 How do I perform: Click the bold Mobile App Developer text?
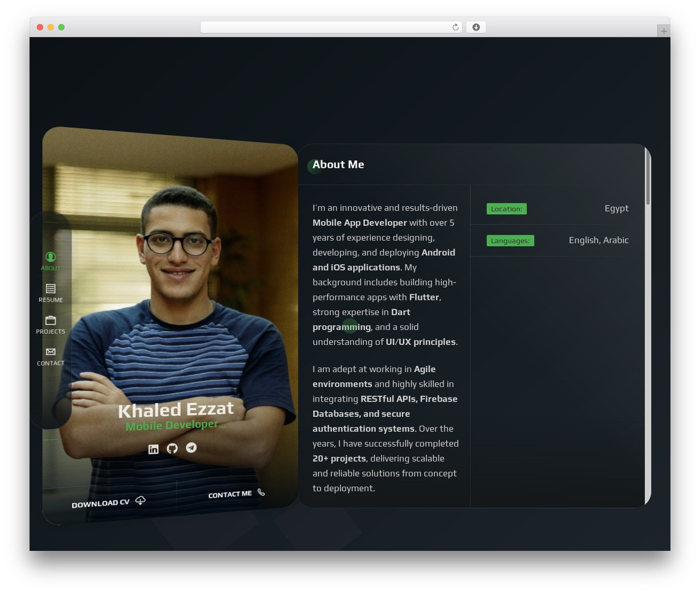pos(359,223)
